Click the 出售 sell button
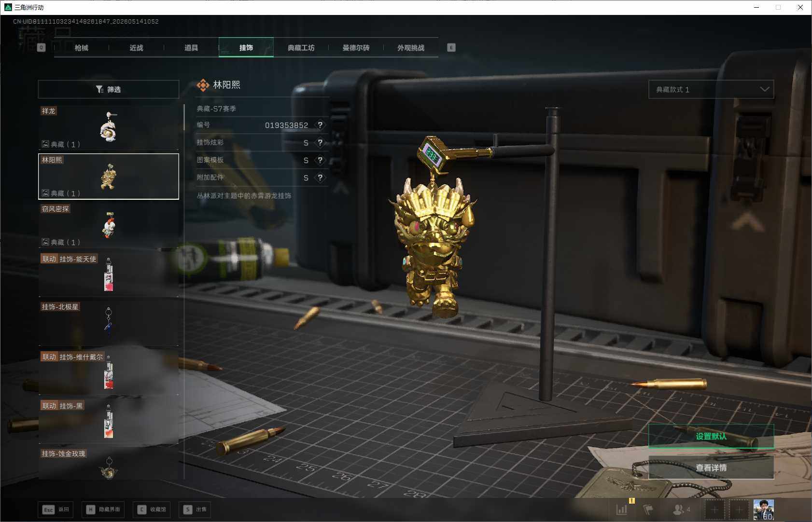Screen dimensions: 812x522 tap(195, 509)
